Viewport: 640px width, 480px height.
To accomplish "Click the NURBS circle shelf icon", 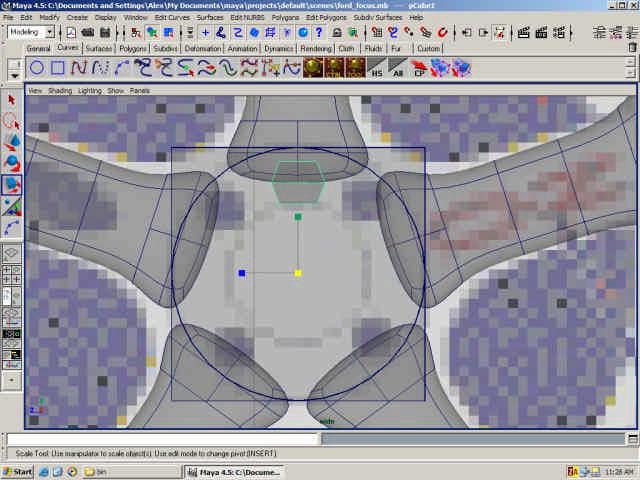I will click(x=37, y=68).
